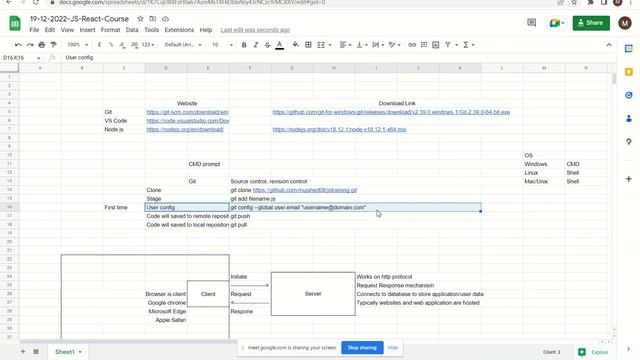Click the Undo icon in toolbar

point(18,45)
